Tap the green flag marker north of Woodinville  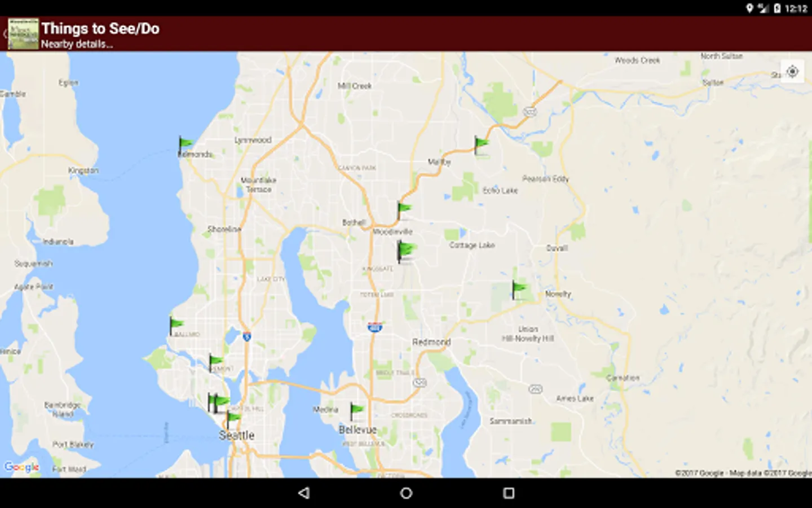coord(404,210)
